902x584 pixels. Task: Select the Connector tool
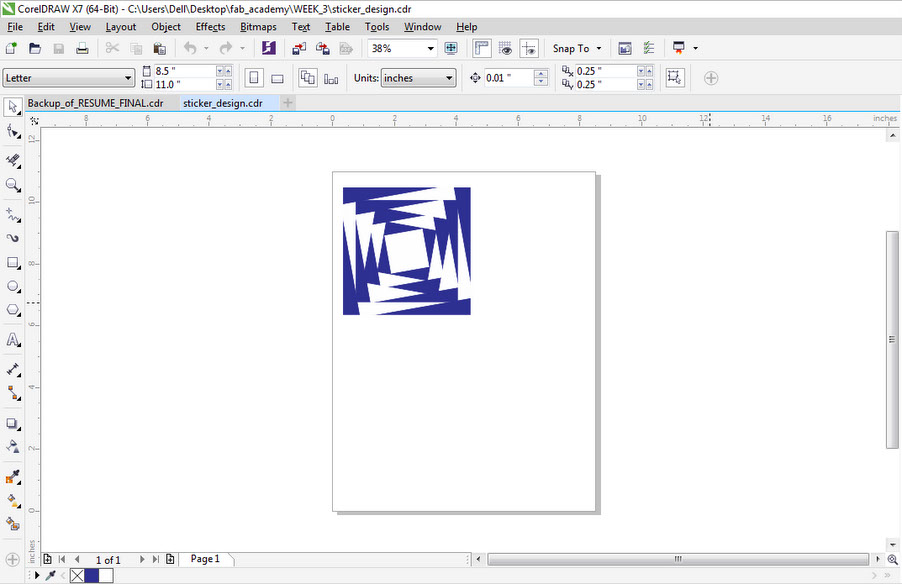point(13,393)
